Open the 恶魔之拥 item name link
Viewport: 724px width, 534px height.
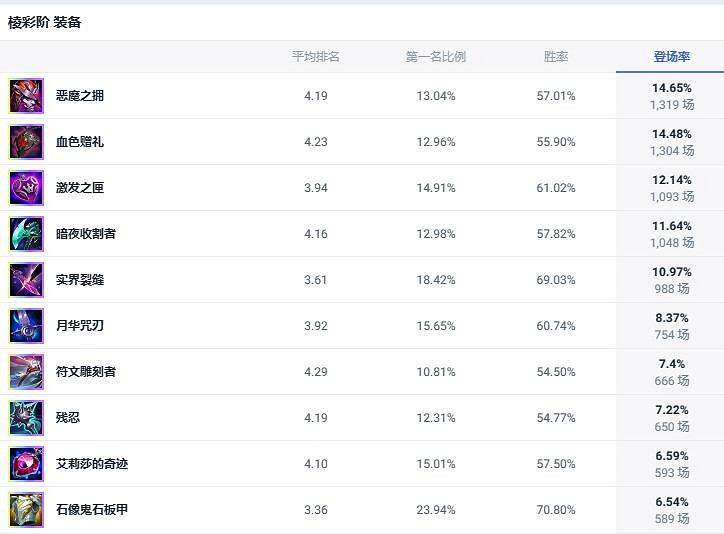coord(80,96)
